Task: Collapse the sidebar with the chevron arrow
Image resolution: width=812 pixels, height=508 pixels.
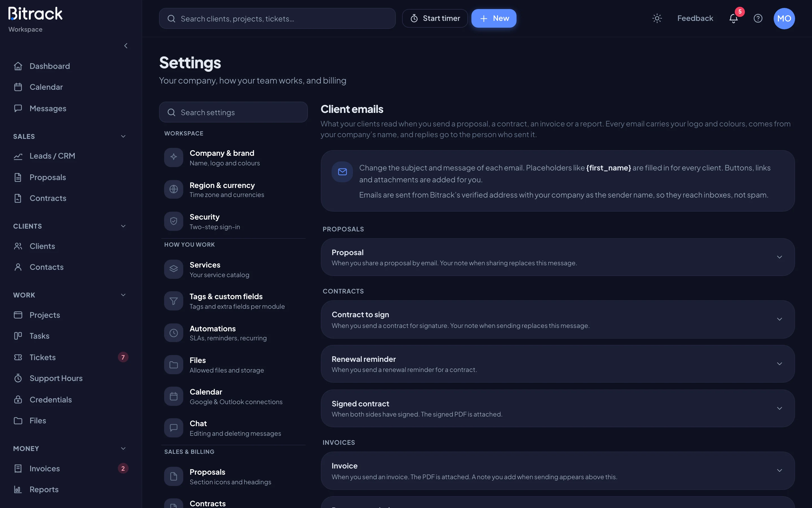Action: point(126,46)
